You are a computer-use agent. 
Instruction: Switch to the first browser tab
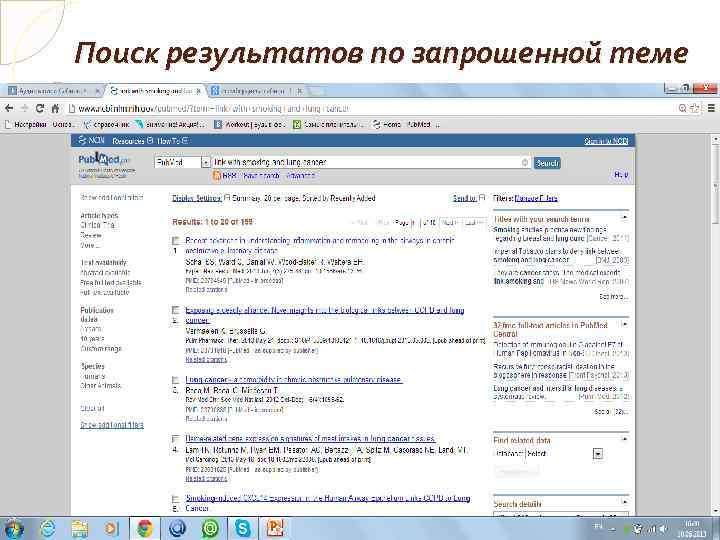[54, 91]
